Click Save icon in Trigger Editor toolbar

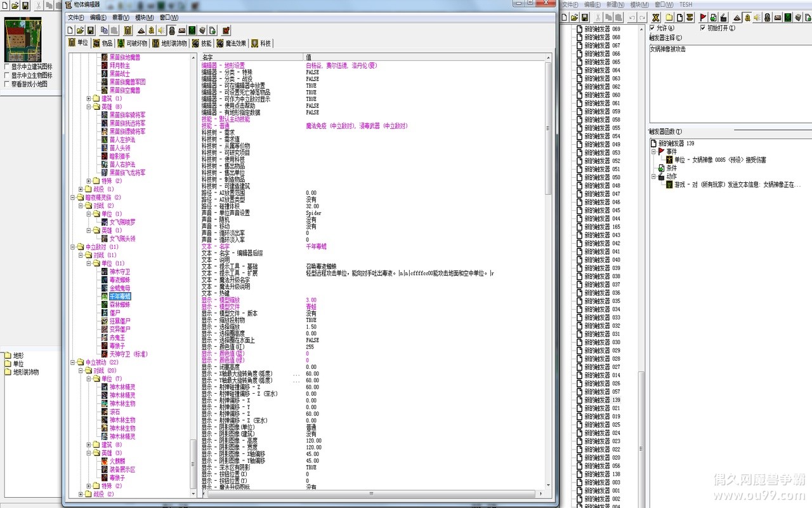(584, 17)
